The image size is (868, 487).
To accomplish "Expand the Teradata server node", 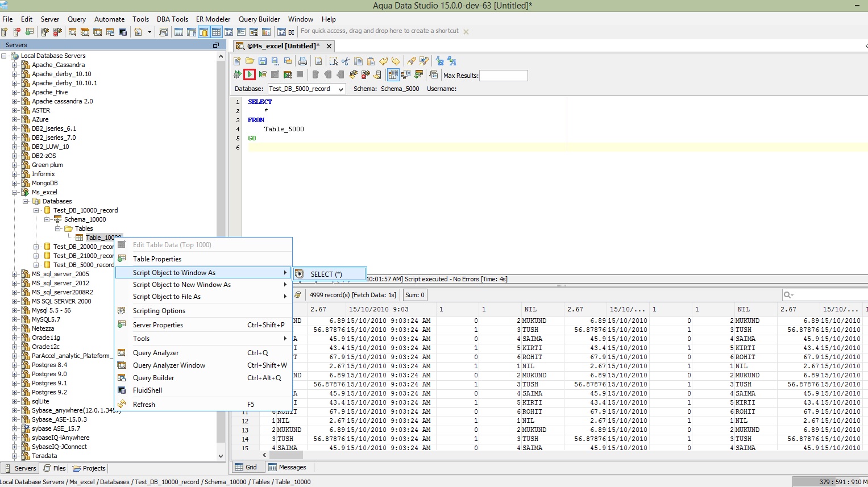I will [15, 456].
